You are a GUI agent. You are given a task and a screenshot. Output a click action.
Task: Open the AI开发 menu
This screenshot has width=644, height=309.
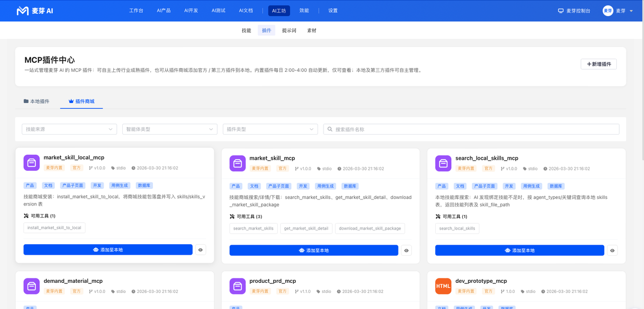click(191, 11)
